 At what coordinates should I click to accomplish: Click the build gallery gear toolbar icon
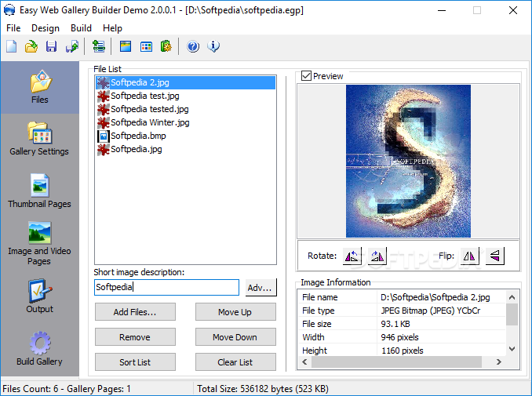coord(166,46)
